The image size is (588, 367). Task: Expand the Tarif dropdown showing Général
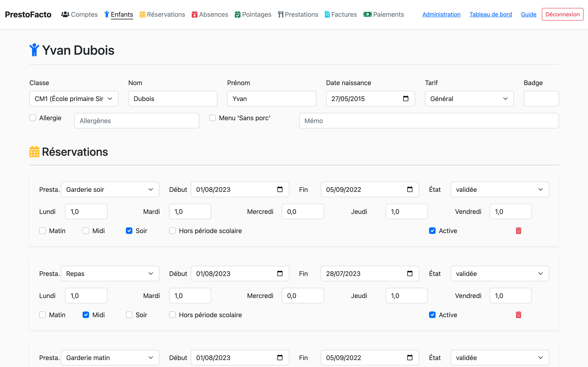tap(469, 99)
